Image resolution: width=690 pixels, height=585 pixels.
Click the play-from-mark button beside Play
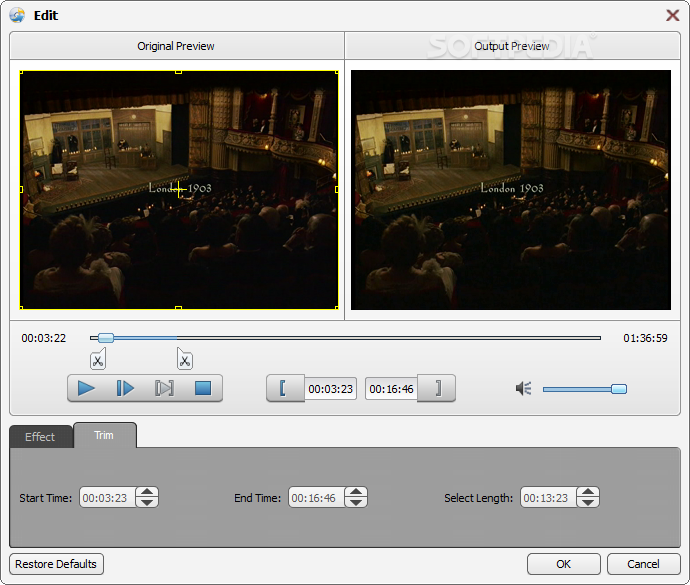coord(125,388)
